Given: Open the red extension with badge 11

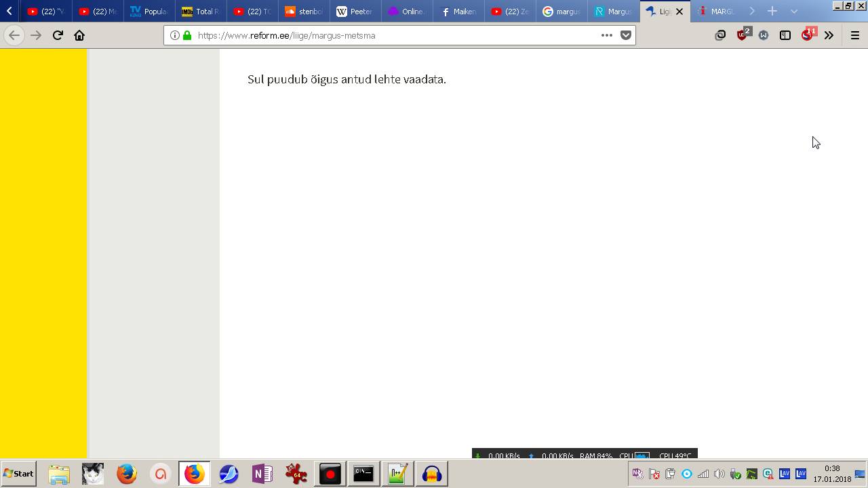Looking at the screenshot, I should (808, 35).
